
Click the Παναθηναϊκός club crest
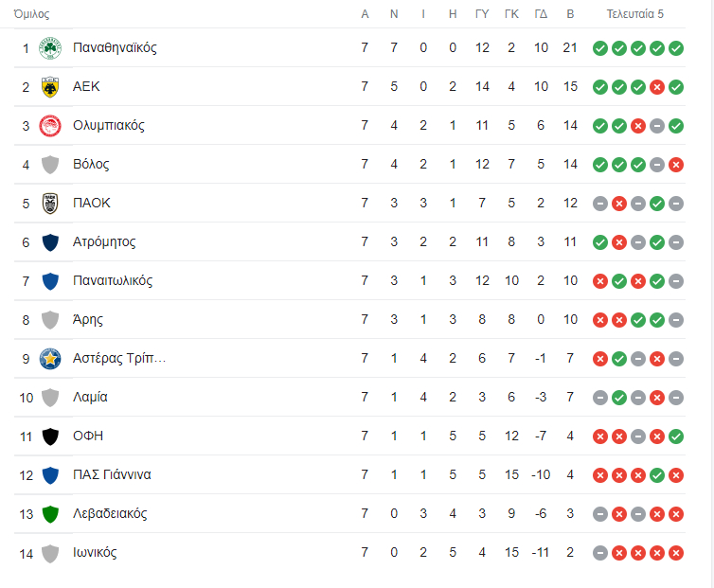pyautogui.click(x=50, y=48)
